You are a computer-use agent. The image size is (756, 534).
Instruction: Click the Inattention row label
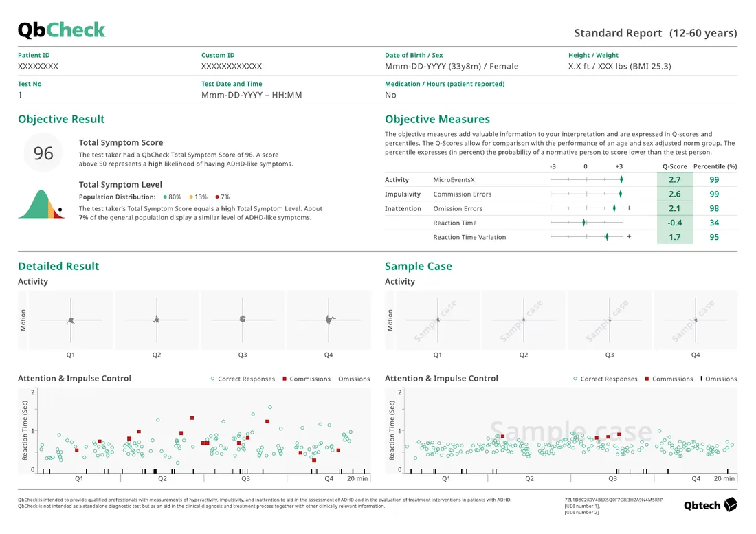[x=403, y=209]
